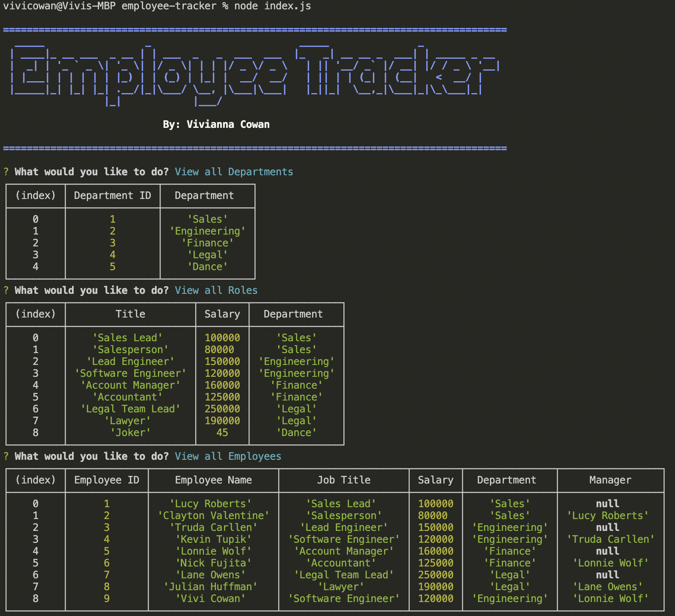Click Nick Fujita's manager 'Lonnie Wolf'
The height and width of the screenshot is (616, 675).
coord(611,563)
